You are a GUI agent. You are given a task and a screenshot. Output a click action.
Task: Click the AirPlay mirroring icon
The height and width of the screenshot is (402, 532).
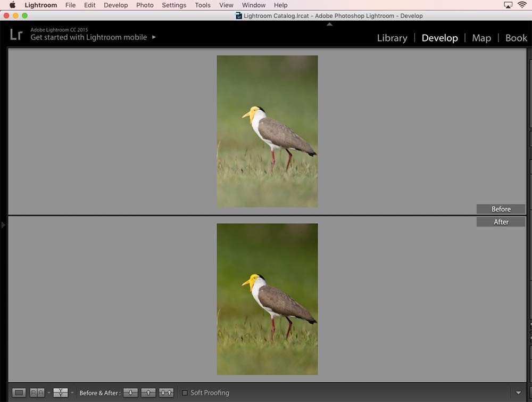tap(508, 5)
